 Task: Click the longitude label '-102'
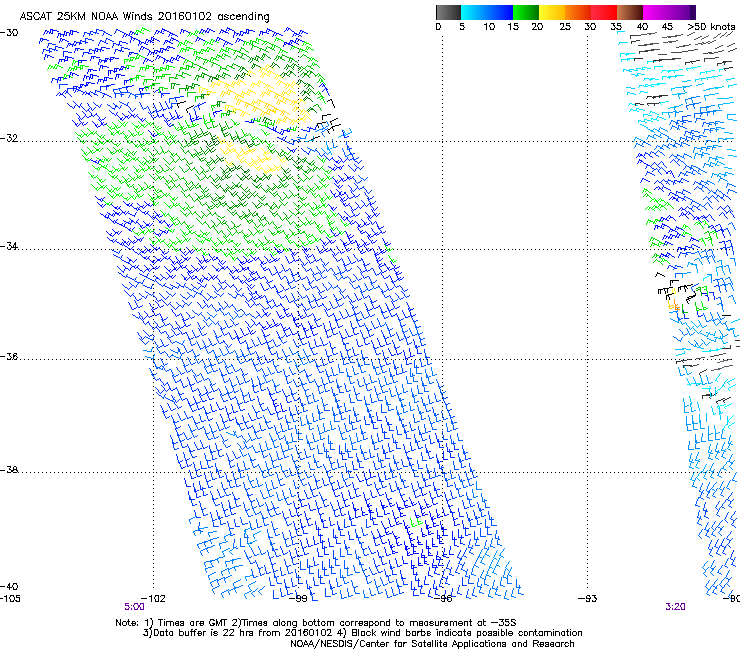pyautogui.click(x=153, y=599)
